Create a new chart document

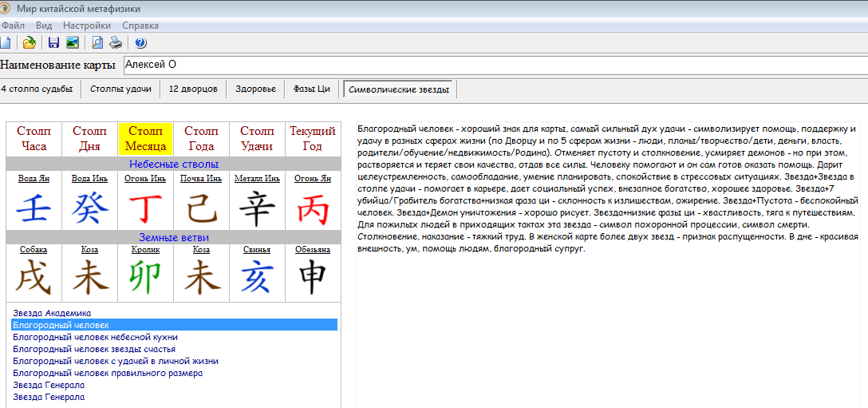[x=5, y=42]
